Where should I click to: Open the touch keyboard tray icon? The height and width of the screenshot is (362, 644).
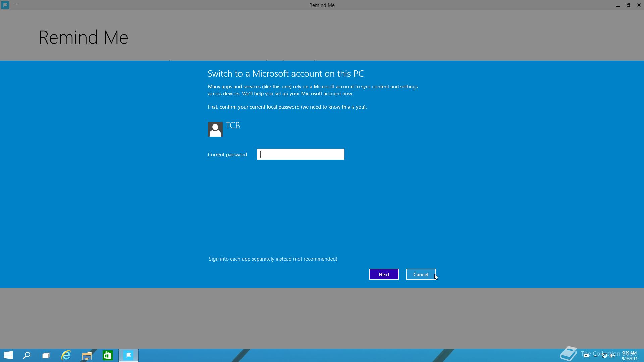pyautogui.click(x=586, y=356)
